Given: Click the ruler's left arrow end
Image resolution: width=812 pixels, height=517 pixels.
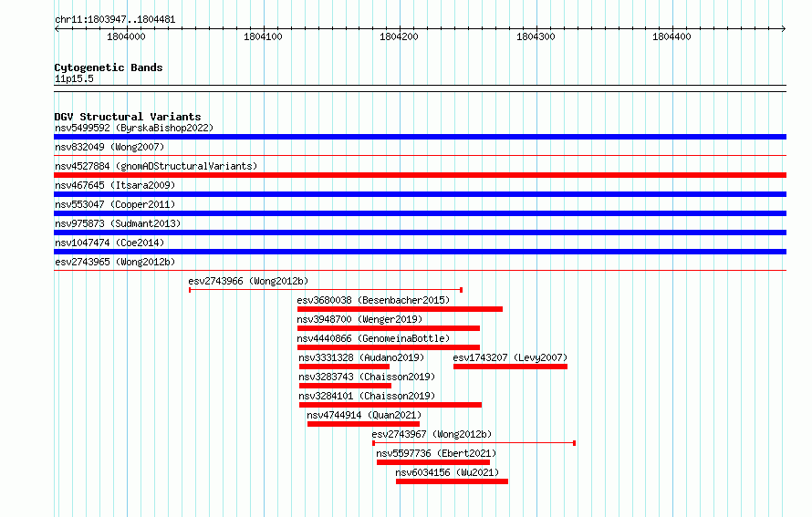Looking at the screenshot, I should coord(57,29).
